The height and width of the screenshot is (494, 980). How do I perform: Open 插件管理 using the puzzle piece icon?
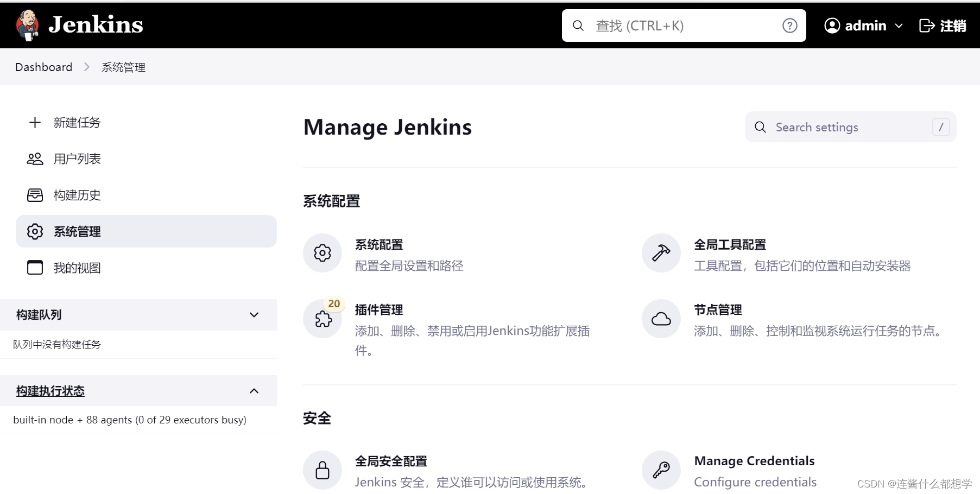pos(322,319)
